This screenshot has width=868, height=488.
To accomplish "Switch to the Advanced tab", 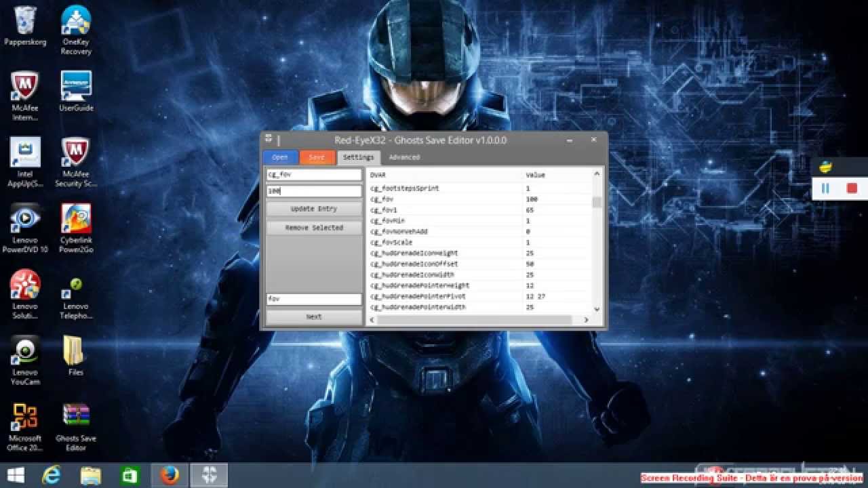I will pos(404,157).
